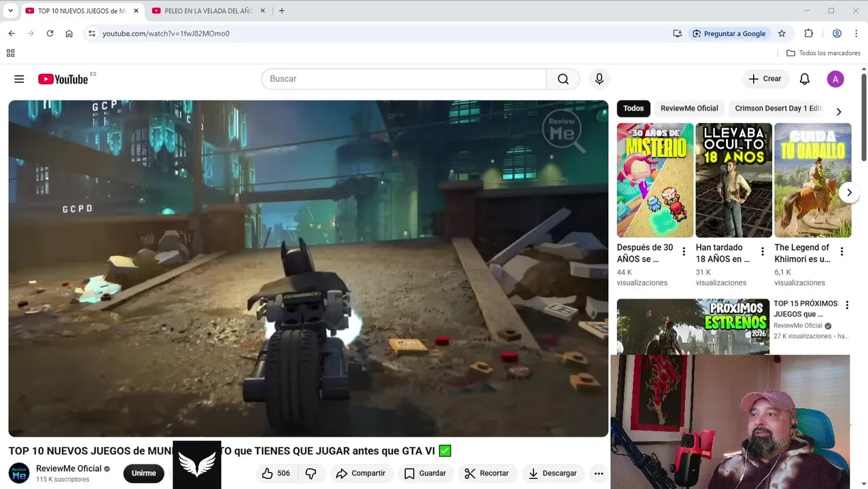The width and height of the screenshot is (868, 489).
Task: Download the video with Descargar
Action: 552,473
